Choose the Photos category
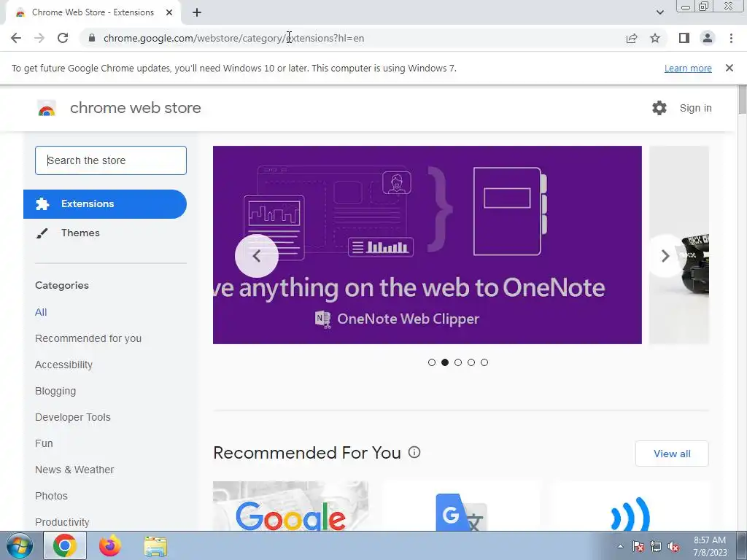Image resolution: width=747 pixels, height=560 pixels. tap(52, 496)
